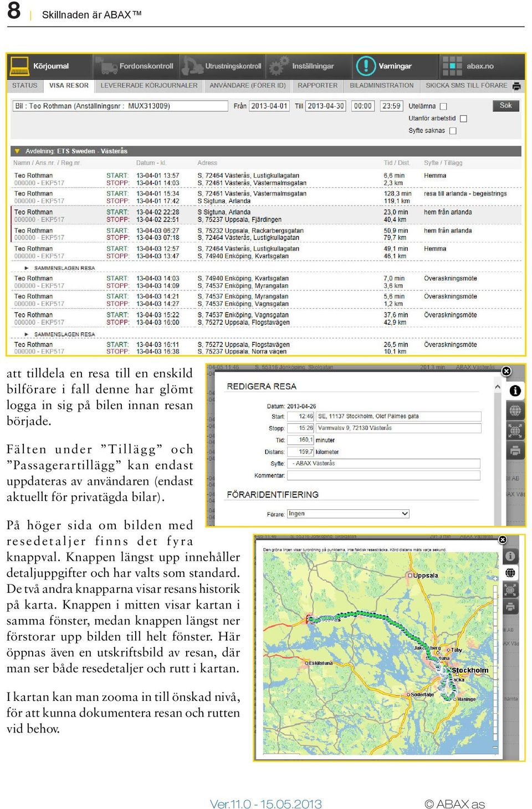This screenshot has height=809, width=532.
Task: Open the ANVÄNDARE (FÖRER ID) tab
Action: (248, 86)
